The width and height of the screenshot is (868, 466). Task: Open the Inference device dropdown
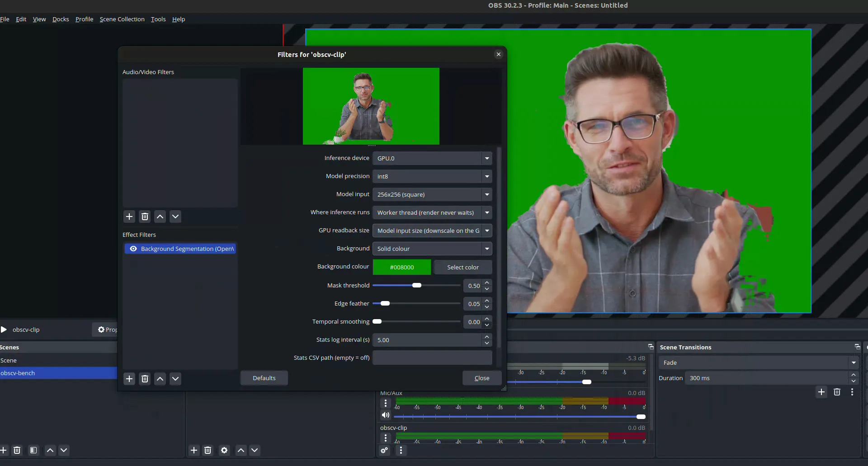click(x=432, y=158)
